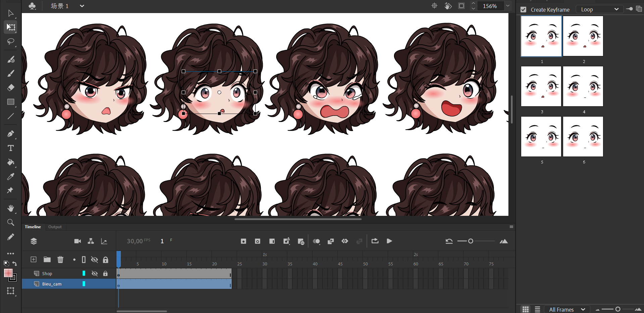
Task: Open the Loop mode dropdown
Action: 599,10
